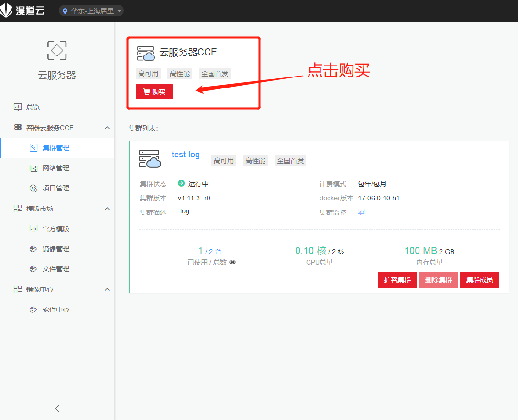Open the test-log cluster link

coord(186,155)
